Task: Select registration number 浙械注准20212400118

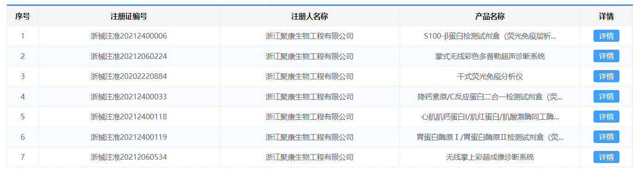Action: [x=129, y=117]
